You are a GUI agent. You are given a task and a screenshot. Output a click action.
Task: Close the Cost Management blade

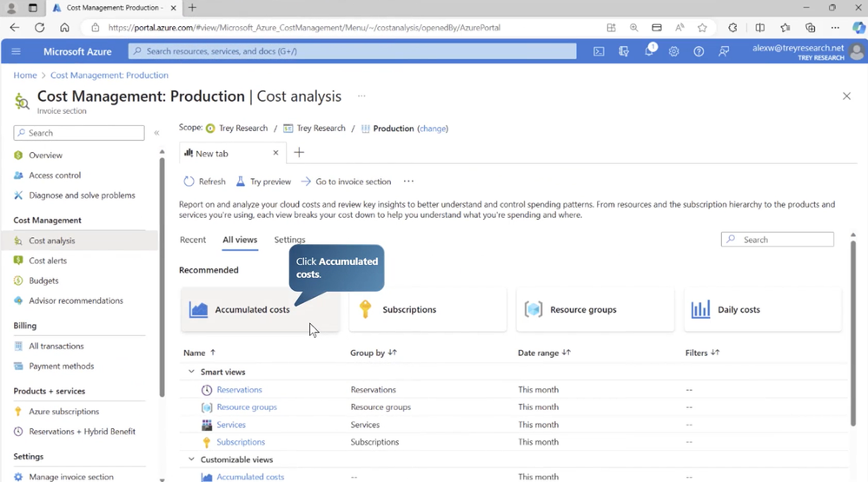pyautogui.click(x=846, y=96)
